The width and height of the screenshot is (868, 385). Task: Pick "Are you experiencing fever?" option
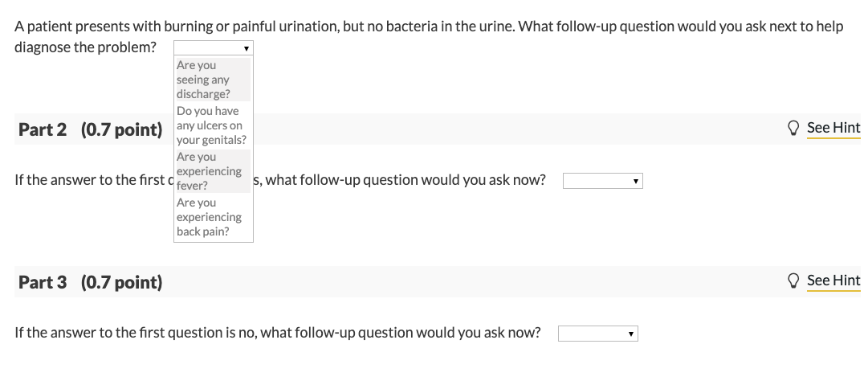click(213, 170)
